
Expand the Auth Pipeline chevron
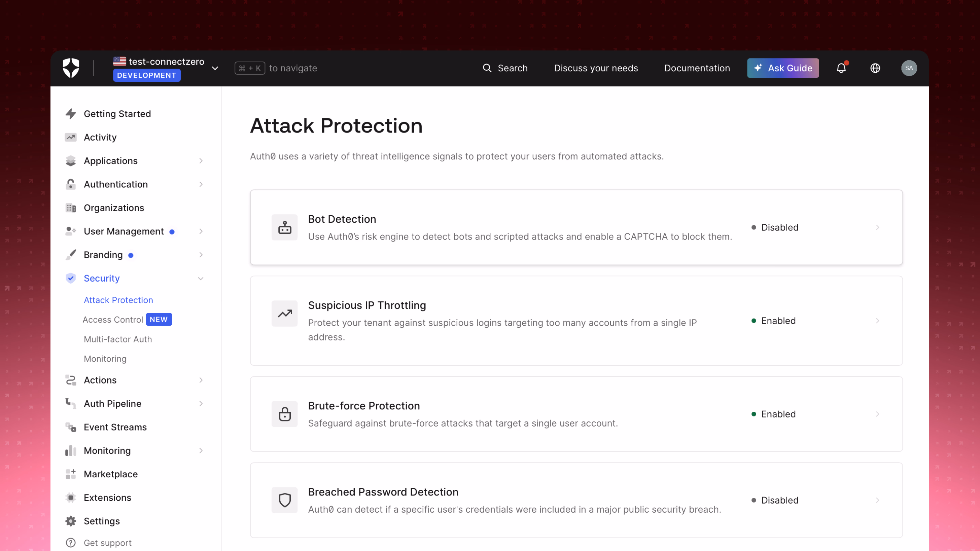pos(201,404)
